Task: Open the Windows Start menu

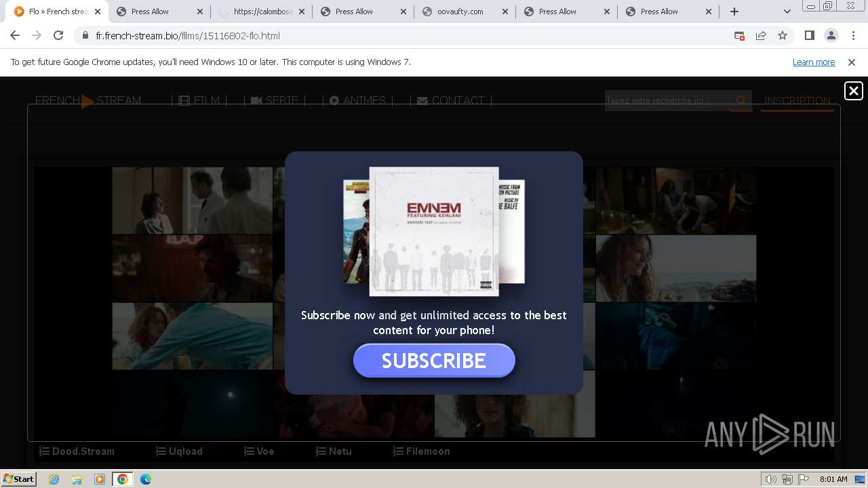Action: click(18, 479)
